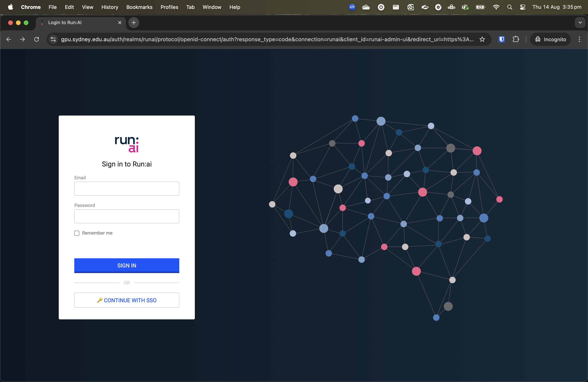The width and height of the screenshot is (588, 382).
Task: Enable the Remember me checkbox
Action: click(x=77, y=233)
